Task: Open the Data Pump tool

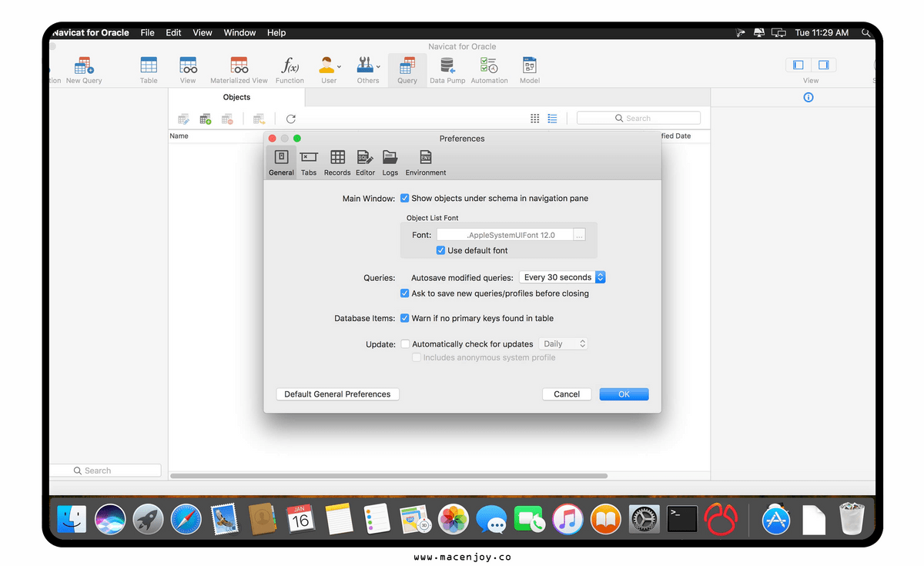Action: 447,69
